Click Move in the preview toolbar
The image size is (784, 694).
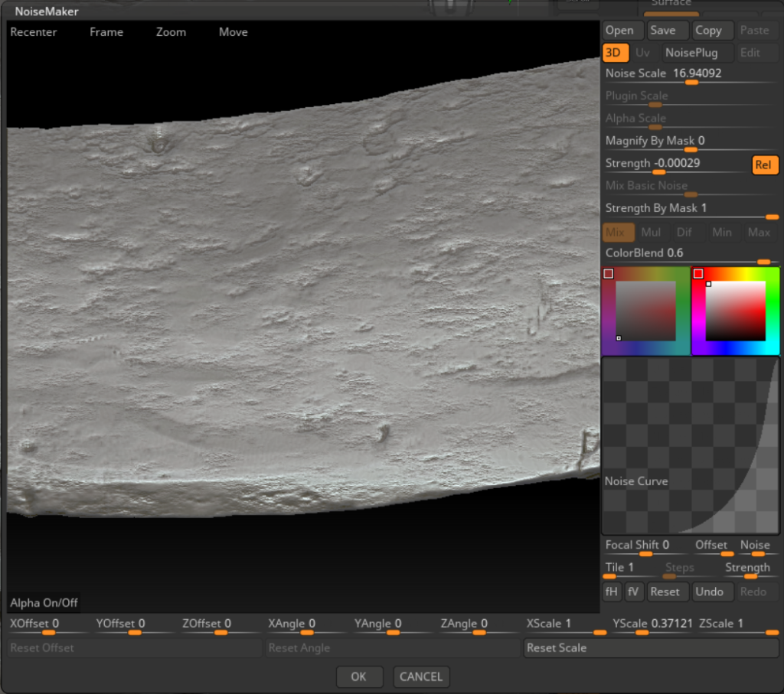click(x=233, y=32)
